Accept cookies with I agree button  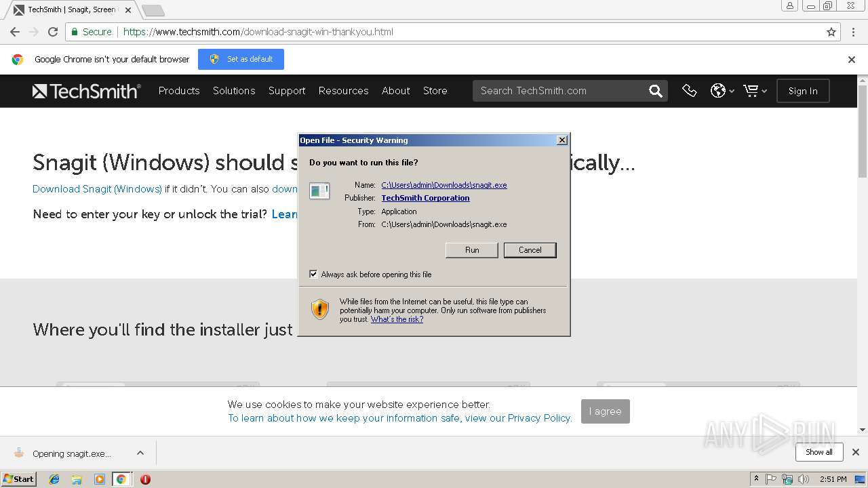(x=606, y=411)
